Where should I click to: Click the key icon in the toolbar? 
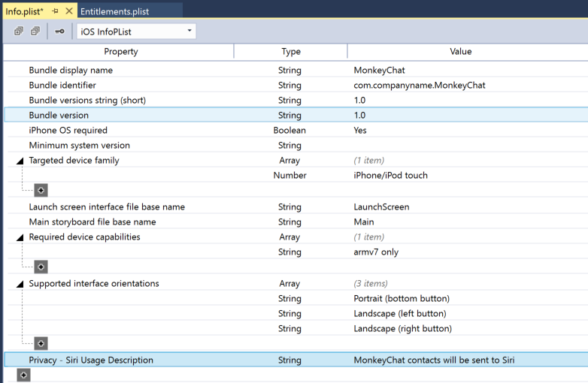59,32
